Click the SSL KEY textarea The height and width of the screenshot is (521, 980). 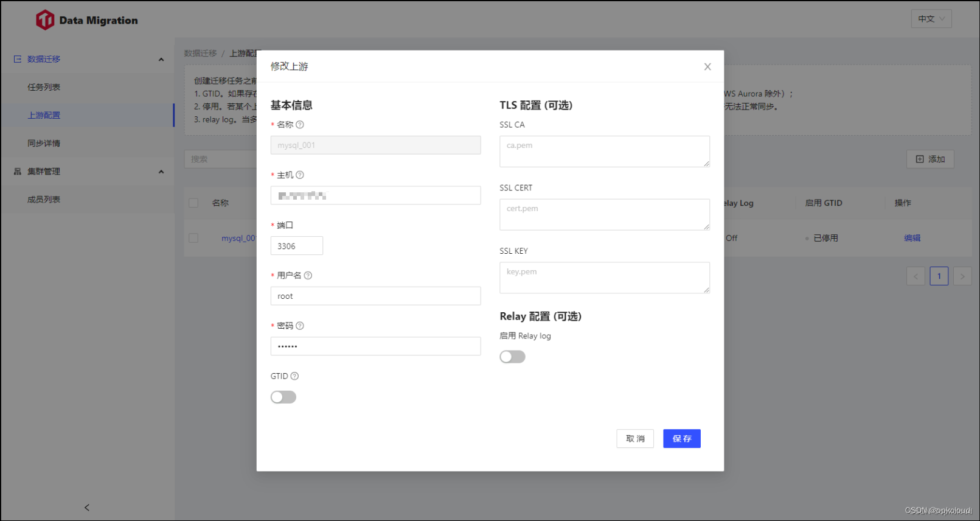(x=605, y=278)
